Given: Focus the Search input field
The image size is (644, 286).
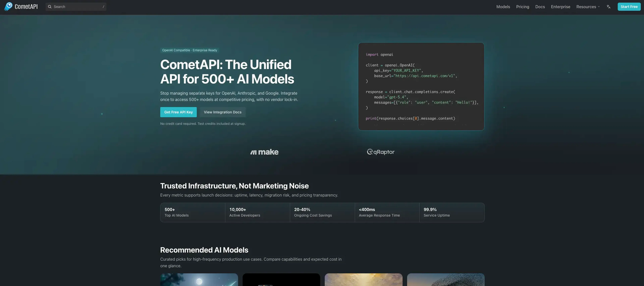Looking at the screenshot, I should pyautogui.click(x=76, y=7).
